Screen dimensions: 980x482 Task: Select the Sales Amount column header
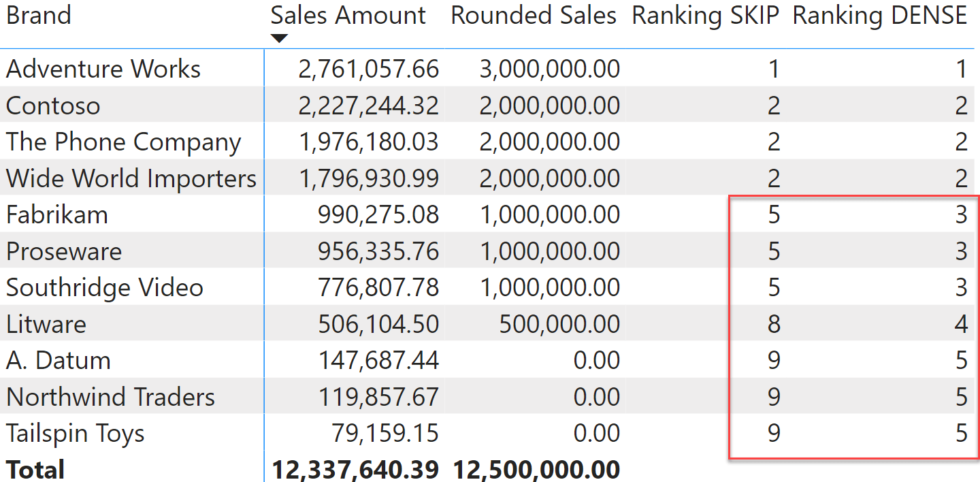(348, 15)
